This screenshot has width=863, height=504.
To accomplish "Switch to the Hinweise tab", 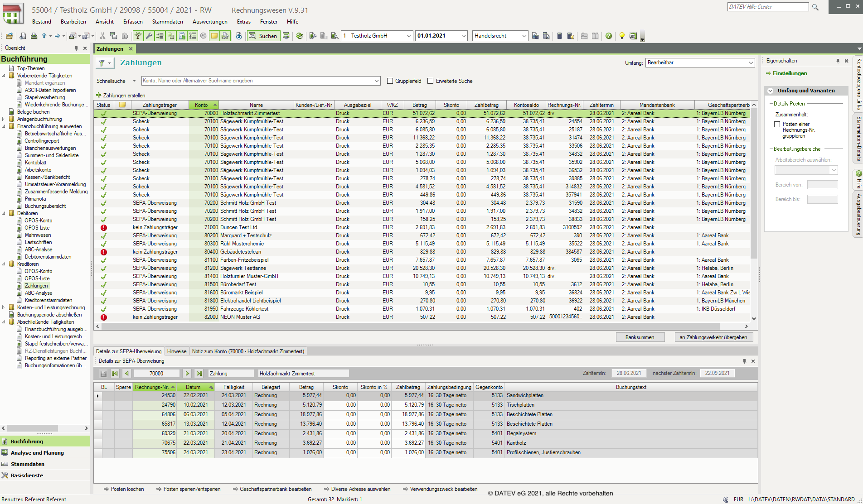I will click(176, 351).
